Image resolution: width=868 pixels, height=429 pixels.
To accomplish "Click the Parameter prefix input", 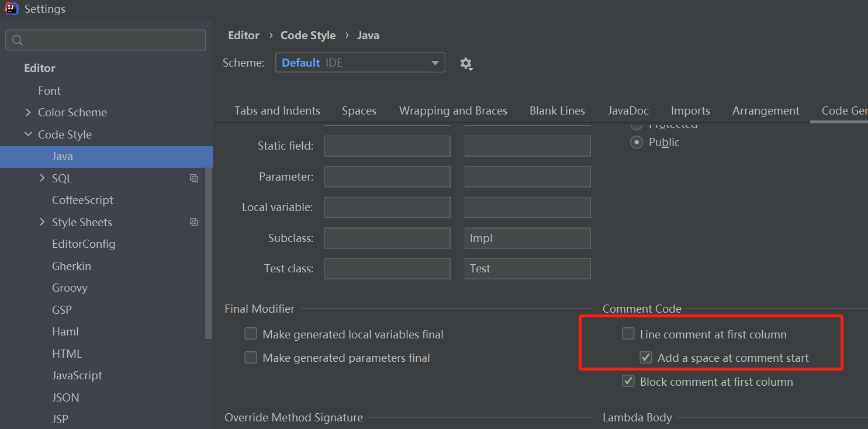I will click(x=388, y=177).
